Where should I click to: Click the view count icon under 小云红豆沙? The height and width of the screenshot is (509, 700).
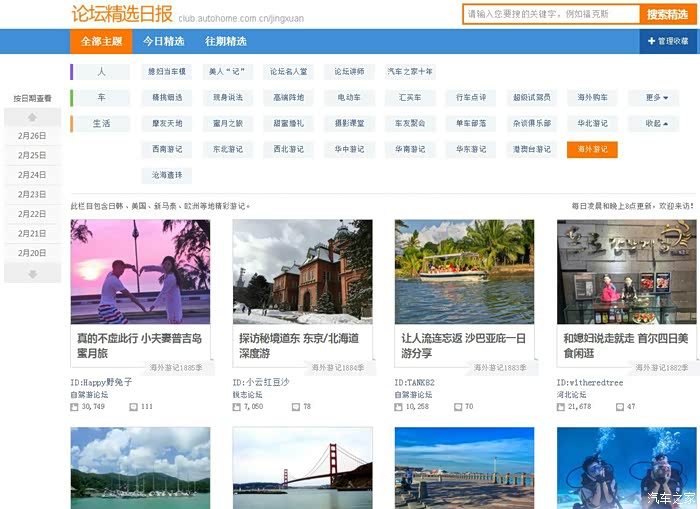[x=237, y=407]
